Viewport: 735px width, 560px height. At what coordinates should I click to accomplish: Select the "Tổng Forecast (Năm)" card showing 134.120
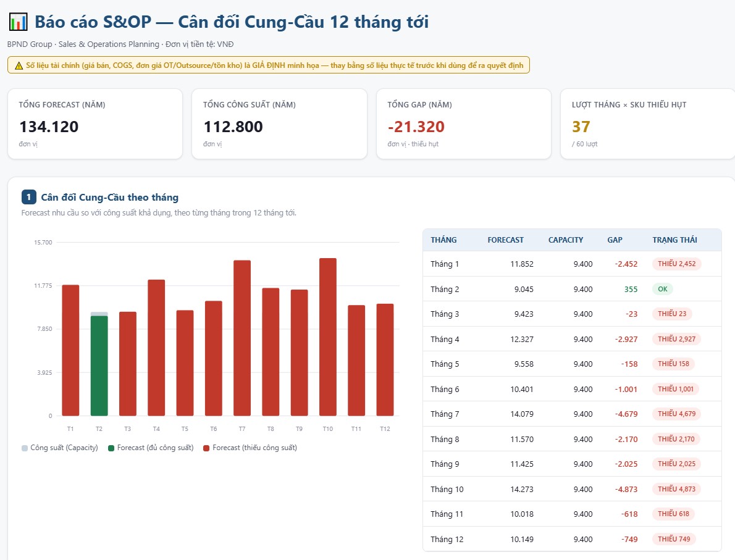(x=95, y=123)
